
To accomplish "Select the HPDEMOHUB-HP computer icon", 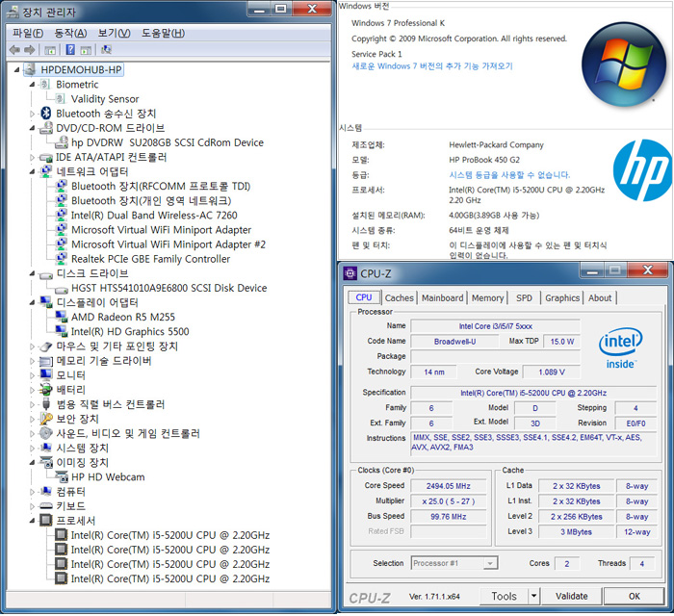I will pos(30,69).
